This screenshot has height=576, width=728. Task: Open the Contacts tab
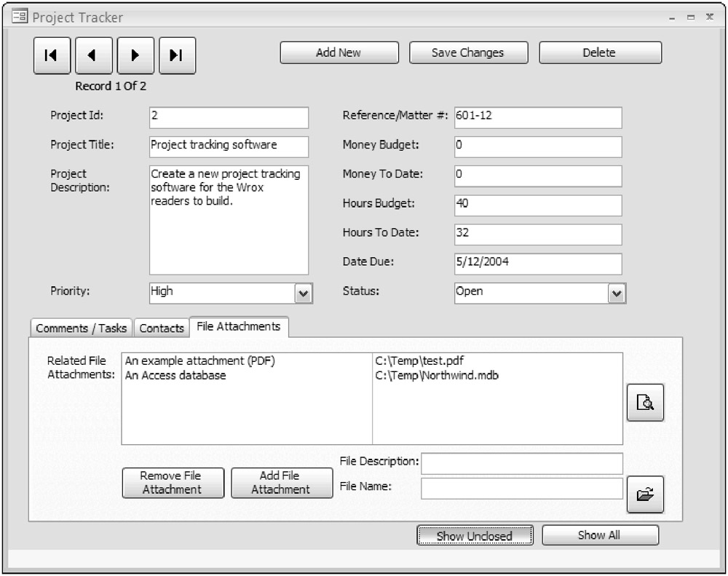click(162, 328)
